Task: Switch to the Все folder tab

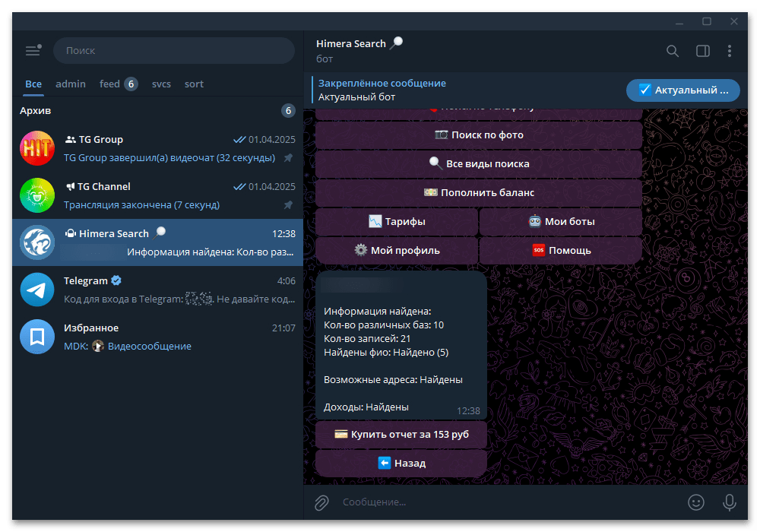Action: (x=33, y=84)
